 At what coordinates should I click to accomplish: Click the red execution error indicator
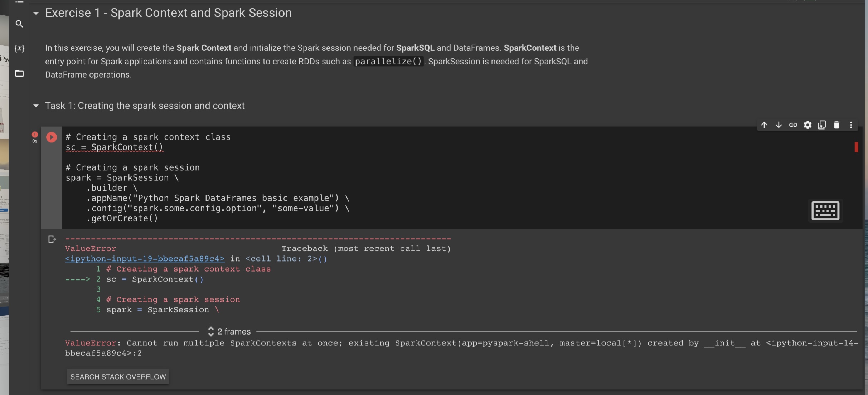[35, 134]
